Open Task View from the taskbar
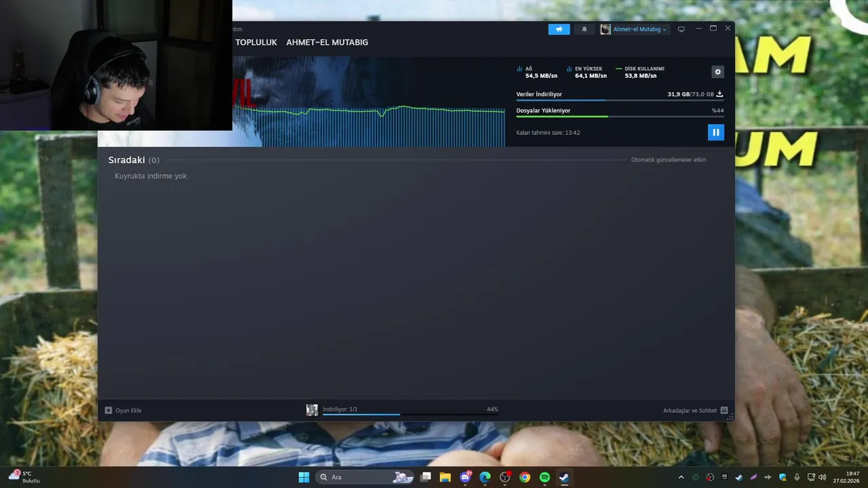 click(426, 477)
